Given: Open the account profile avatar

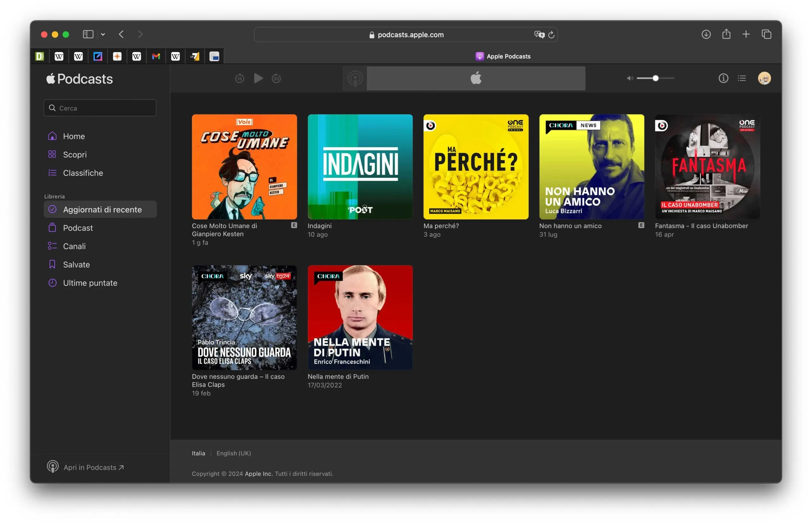Looking at the screenshot, I should (x=764, y=78).
